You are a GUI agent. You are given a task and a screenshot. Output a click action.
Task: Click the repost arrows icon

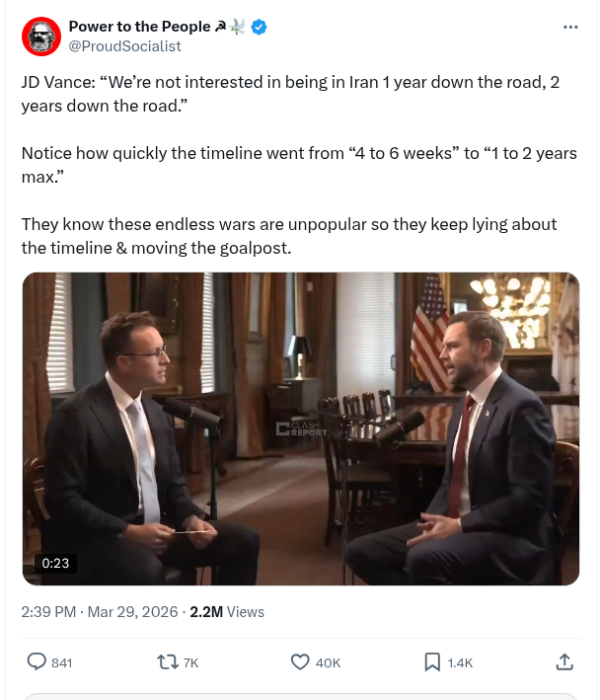coord(168,661)
